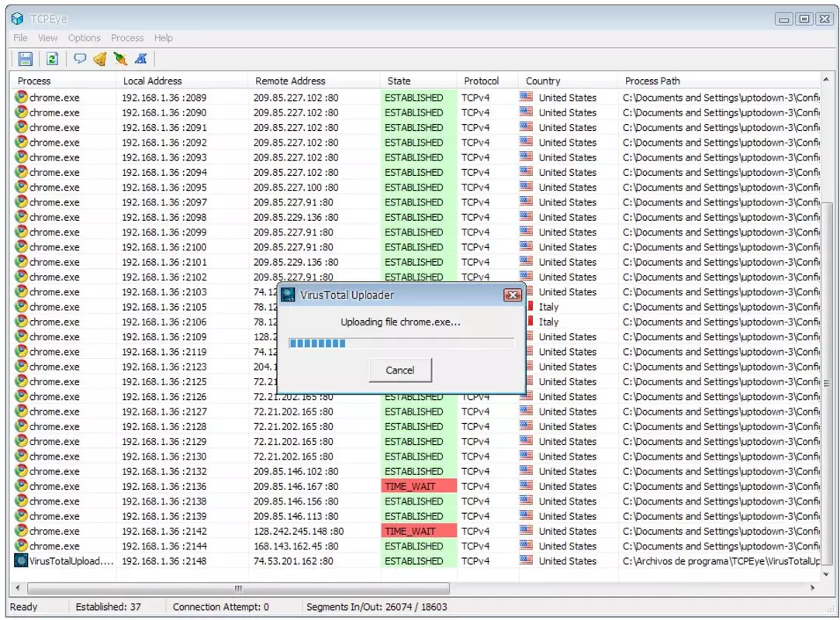Select TCPv4 protocol in port 2139 row
Image resolution: width=840 pixels, height=620 pixels.
click(475, 516)
